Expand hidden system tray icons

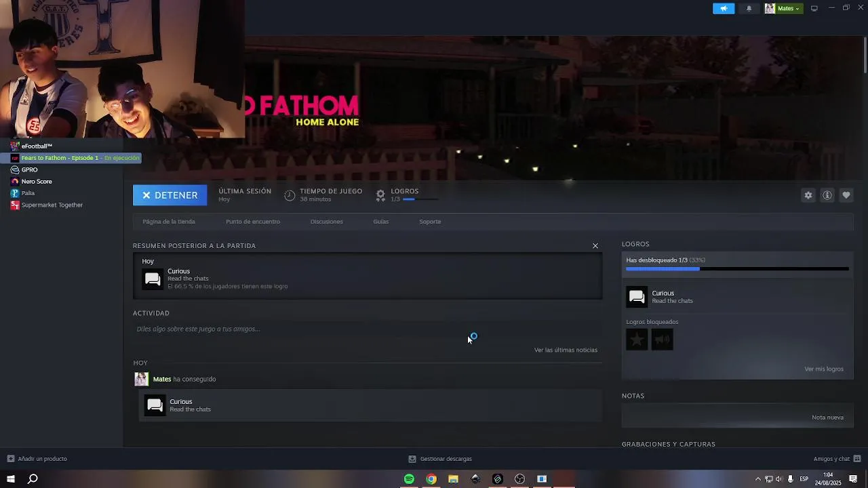757,479
